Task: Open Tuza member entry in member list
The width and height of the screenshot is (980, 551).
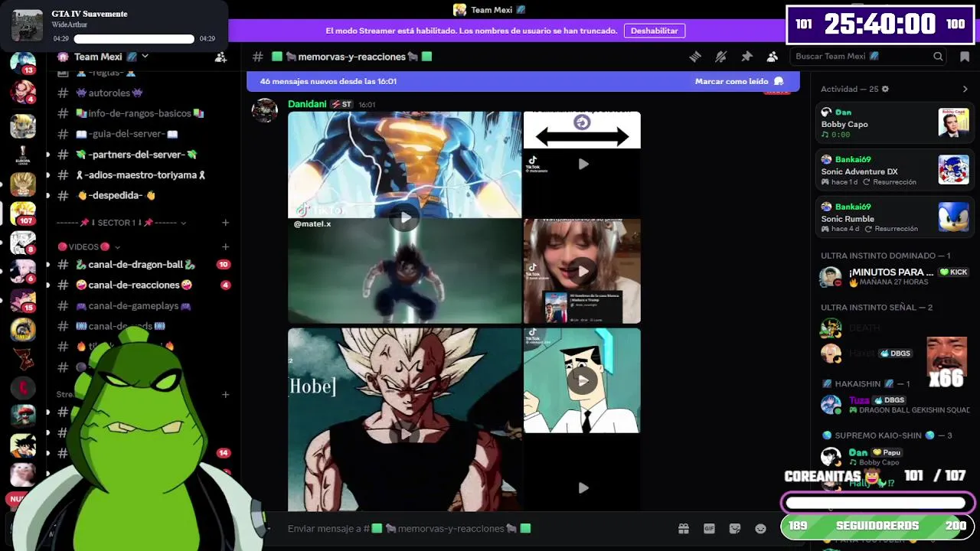Action: coord(894,404)
